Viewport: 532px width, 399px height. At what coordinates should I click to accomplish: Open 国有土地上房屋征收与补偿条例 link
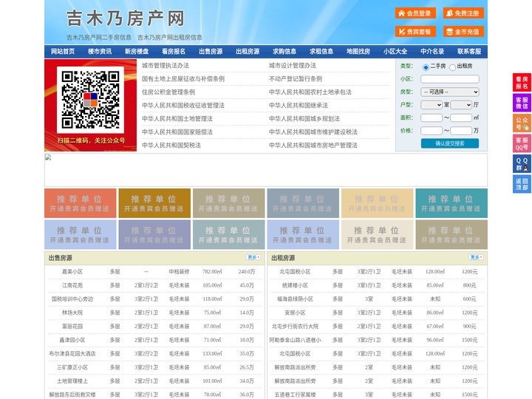pyautogui.click(x=183, y=79)
